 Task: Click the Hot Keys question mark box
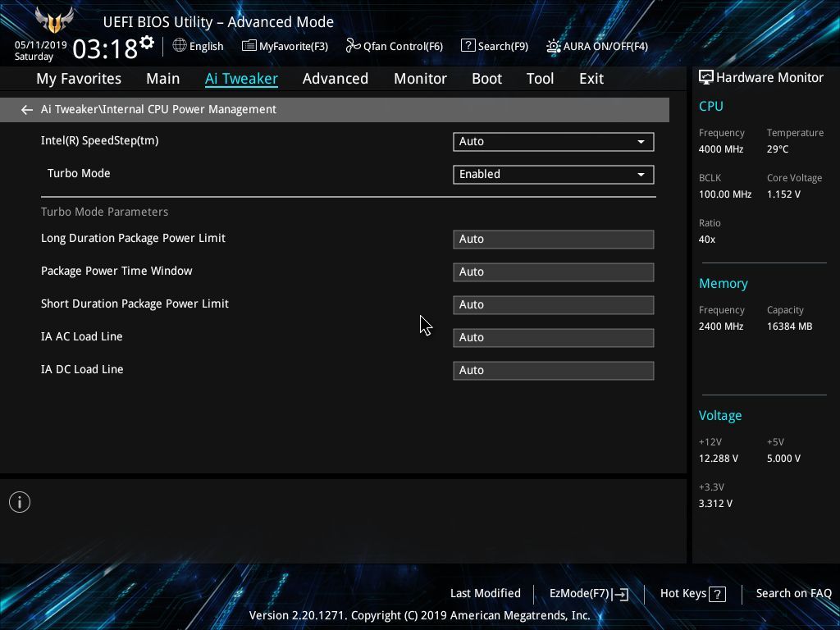point(717,594)
